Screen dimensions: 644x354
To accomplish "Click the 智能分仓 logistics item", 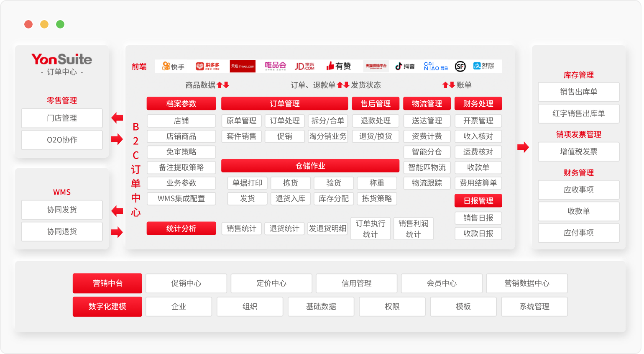I will 427,152.
